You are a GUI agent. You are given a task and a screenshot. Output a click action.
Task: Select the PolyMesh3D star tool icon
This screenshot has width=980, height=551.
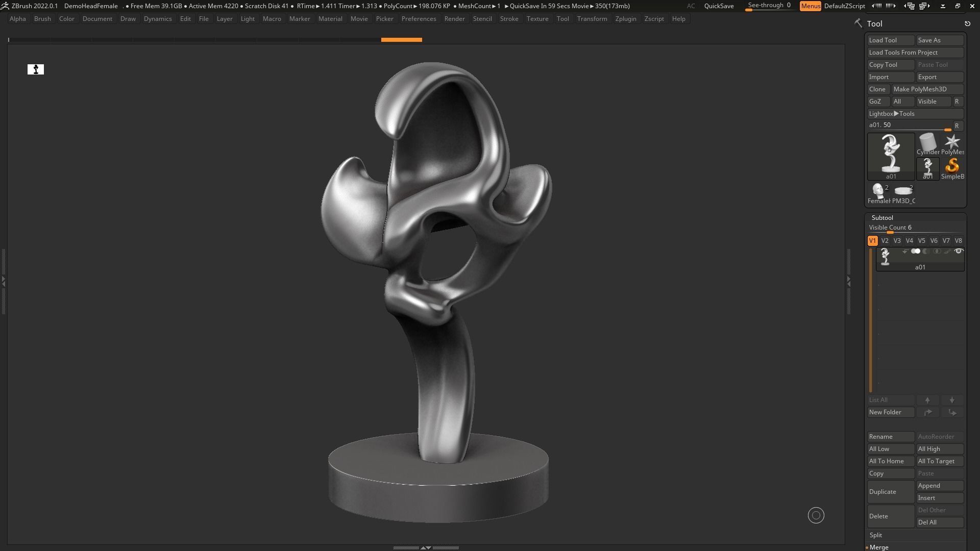tap(952, 144)
